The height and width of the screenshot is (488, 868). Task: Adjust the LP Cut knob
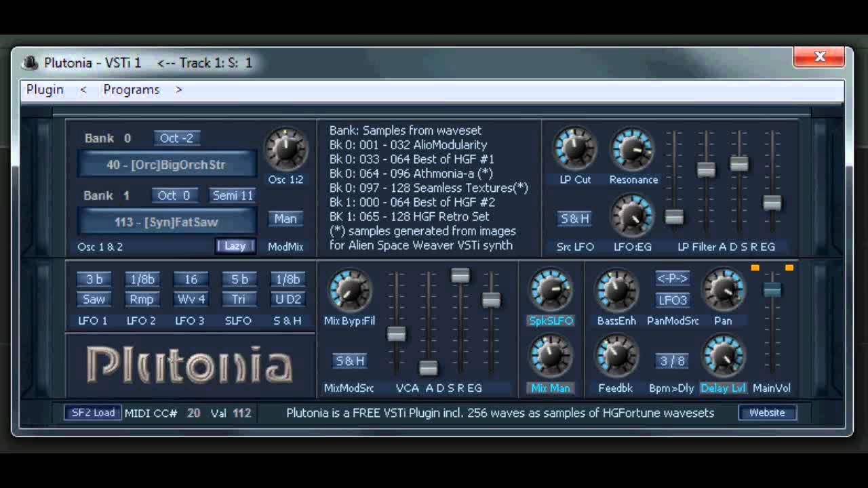(575, 149)
